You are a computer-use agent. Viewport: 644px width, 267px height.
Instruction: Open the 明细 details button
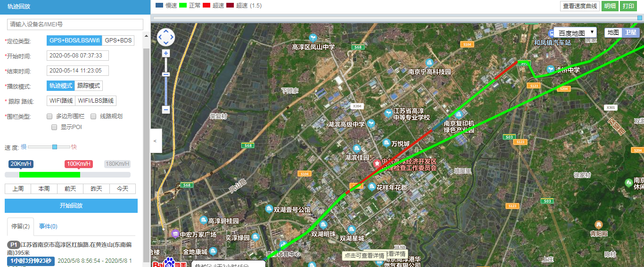click(x=610, y=6)
